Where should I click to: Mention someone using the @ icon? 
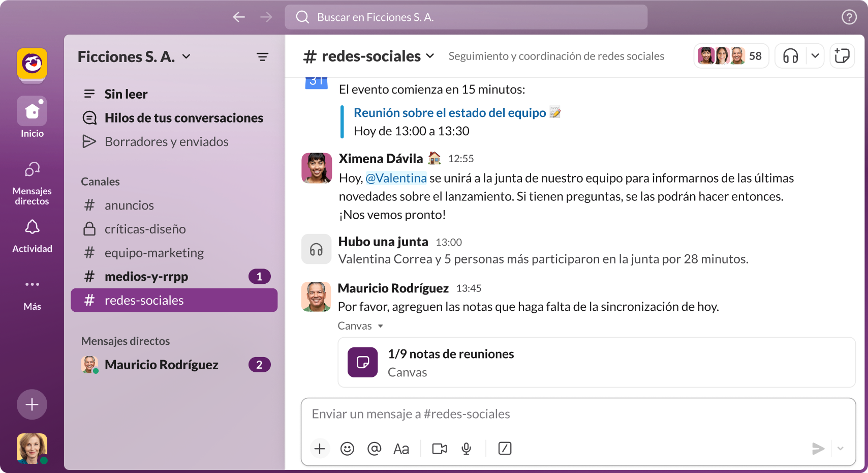pyautogui.click(x=375, y=449)
